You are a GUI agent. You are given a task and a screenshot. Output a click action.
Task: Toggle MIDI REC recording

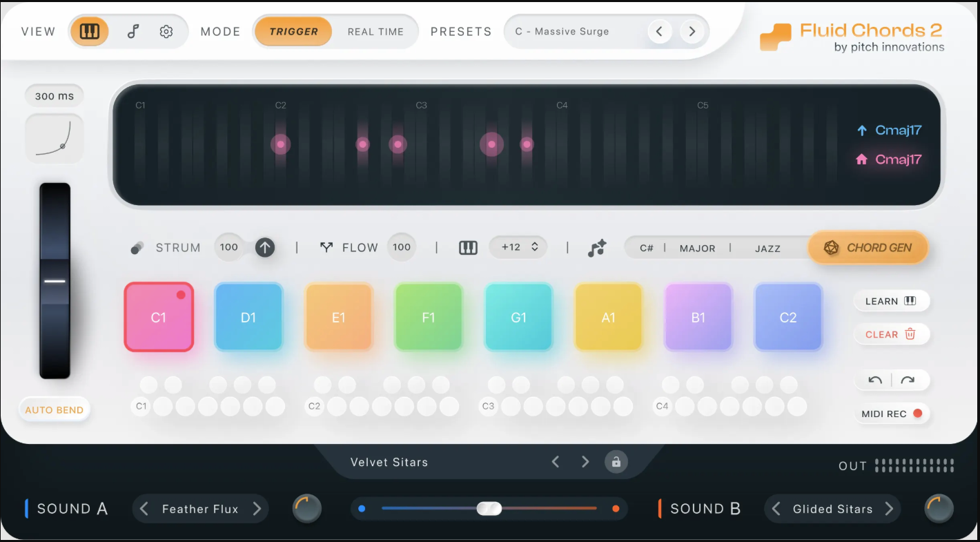pyautogui.click(x=892, y=413)
